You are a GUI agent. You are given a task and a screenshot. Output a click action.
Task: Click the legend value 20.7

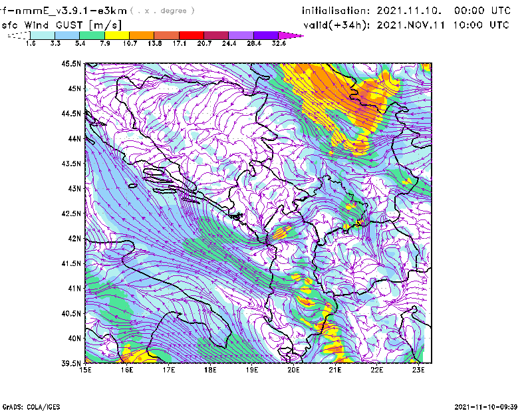204,43
